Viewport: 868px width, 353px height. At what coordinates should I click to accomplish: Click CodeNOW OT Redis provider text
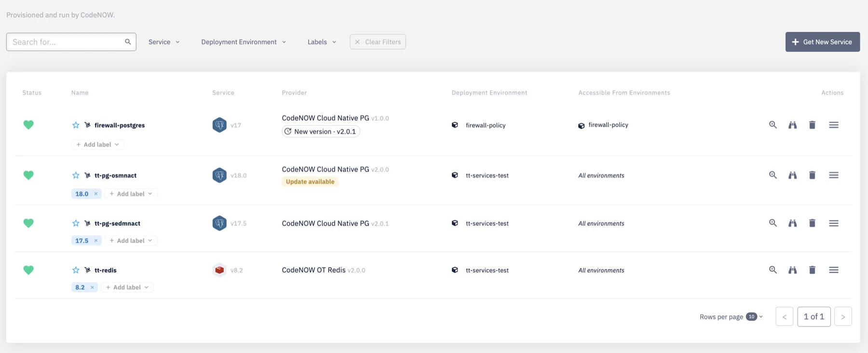coord(314,270)
